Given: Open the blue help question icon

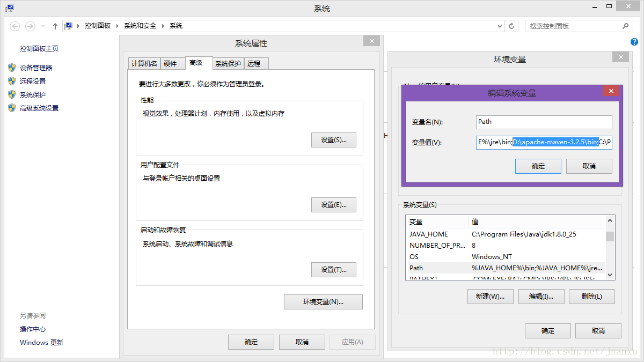Looking at the screenshot, I should tap(634, 42).
